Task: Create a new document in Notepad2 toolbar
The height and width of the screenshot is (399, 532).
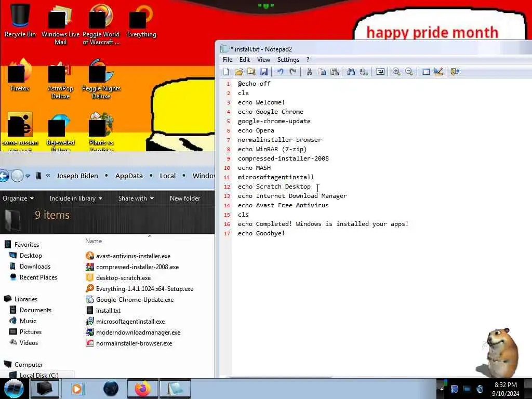Action: 227,72
